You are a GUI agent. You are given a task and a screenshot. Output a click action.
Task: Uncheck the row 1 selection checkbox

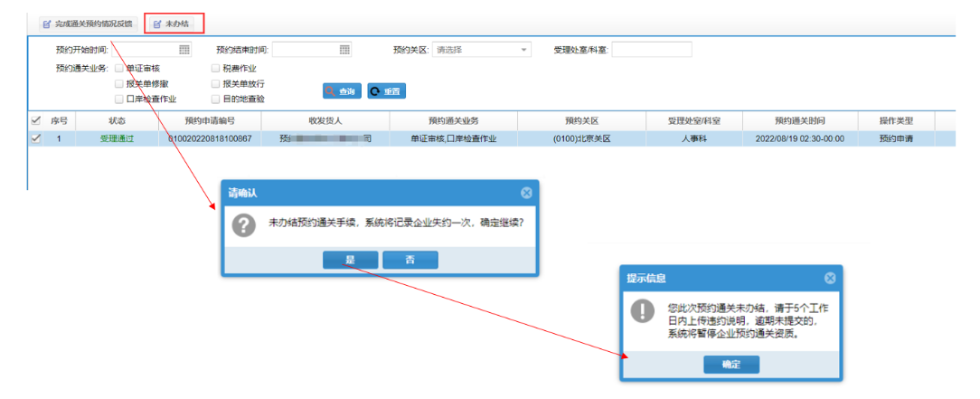[x=35, y=138]
